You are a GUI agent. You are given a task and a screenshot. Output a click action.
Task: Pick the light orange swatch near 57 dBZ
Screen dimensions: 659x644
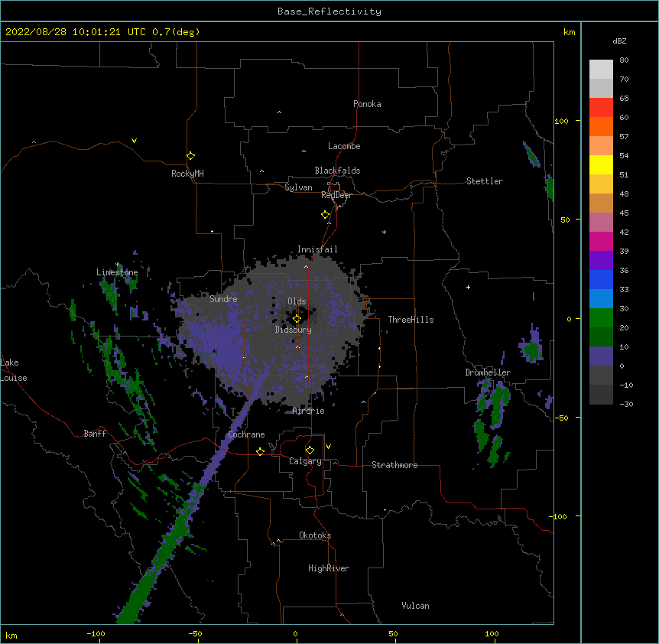(601, 145)
